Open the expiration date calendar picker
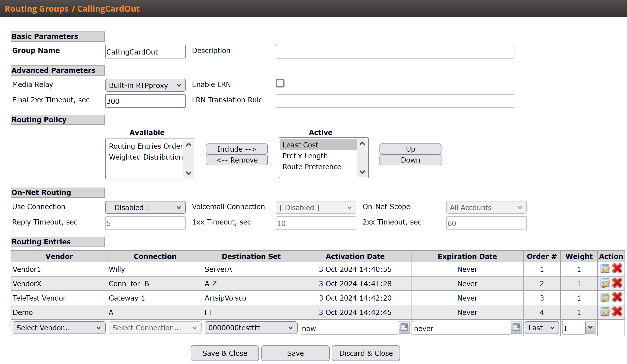Screen dimensions: 627x364 [x=517, y=327]
